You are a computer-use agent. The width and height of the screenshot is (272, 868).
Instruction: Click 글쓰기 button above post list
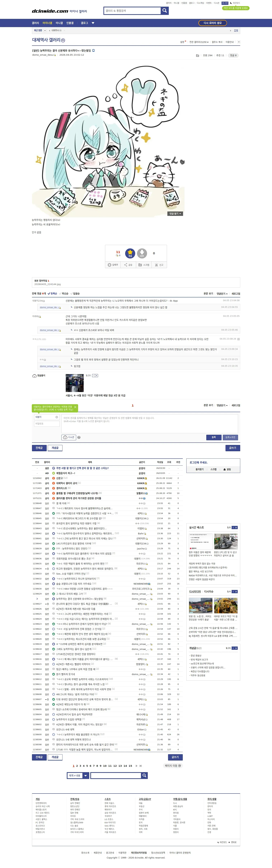pos(233,448)
